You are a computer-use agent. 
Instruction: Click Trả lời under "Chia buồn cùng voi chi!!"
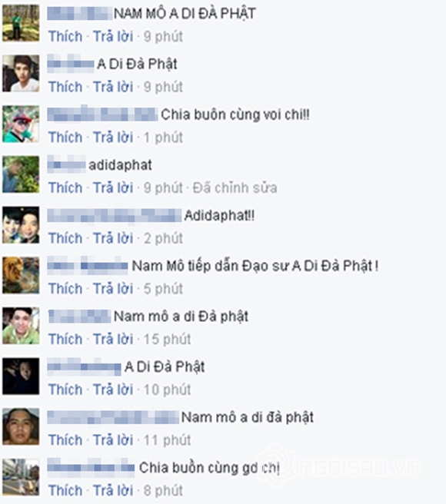(x=113, y=138)
